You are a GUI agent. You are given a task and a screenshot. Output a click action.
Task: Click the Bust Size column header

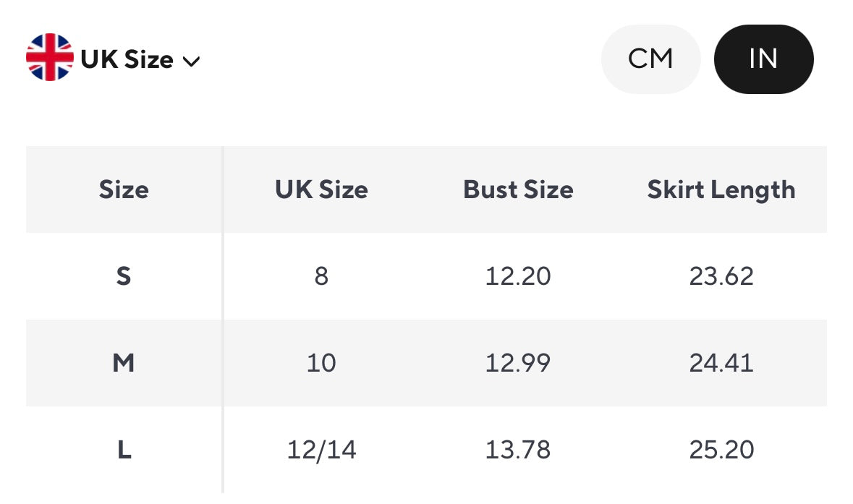pyautogui.click(x=518, y=190)
